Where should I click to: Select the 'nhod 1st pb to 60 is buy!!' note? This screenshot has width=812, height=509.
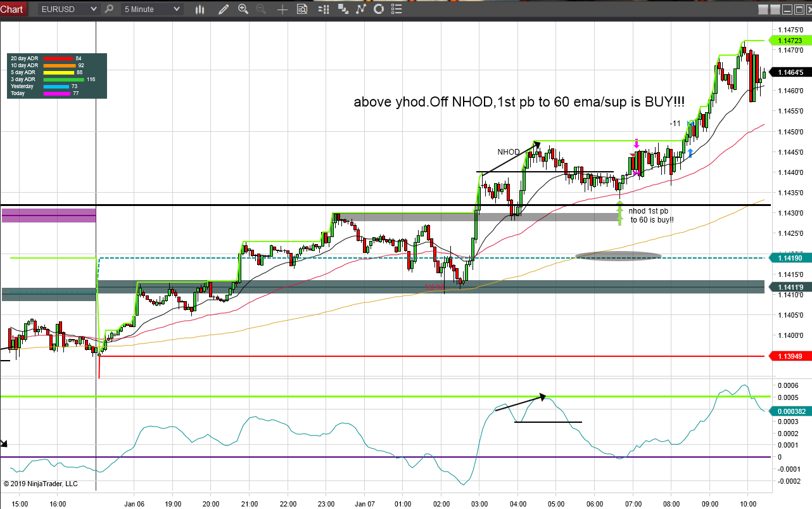(x=651, y=216)
